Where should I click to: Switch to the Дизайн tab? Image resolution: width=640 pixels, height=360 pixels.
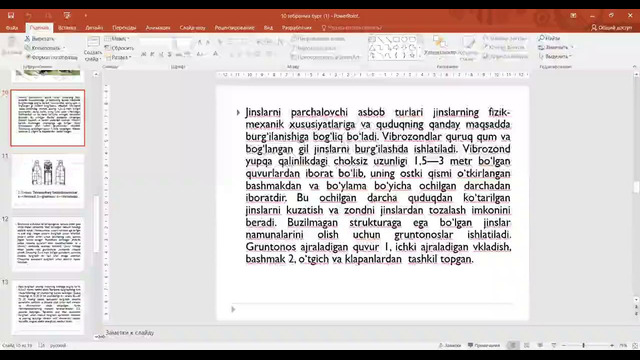(x=94, y=28)
